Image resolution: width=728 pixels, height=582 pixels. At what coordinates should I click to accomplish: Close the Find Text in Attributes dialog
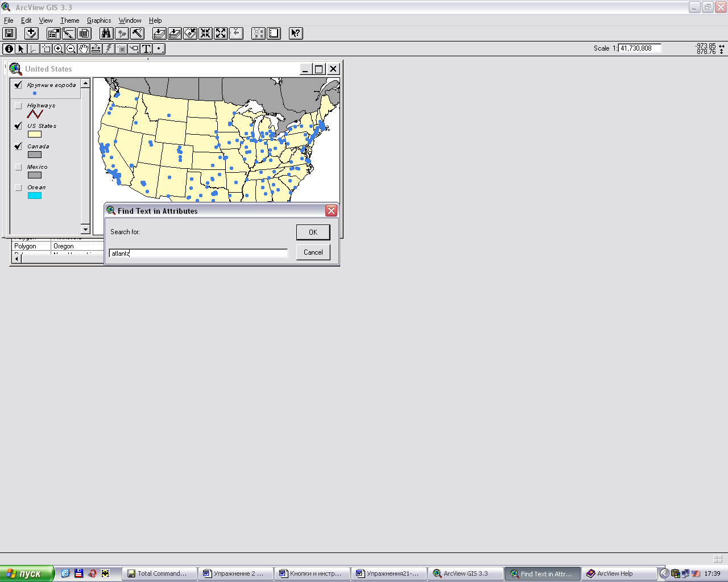(331, 211)
